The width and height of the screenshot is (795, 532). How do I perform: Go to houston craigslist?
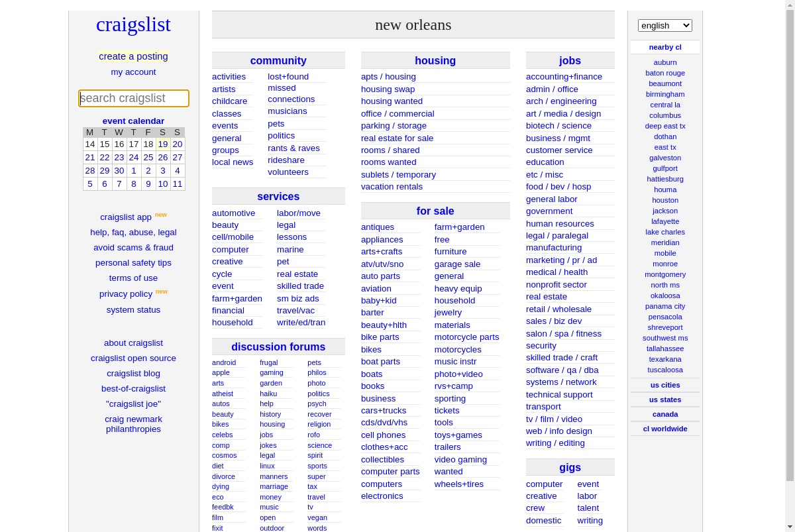point(665,200)
